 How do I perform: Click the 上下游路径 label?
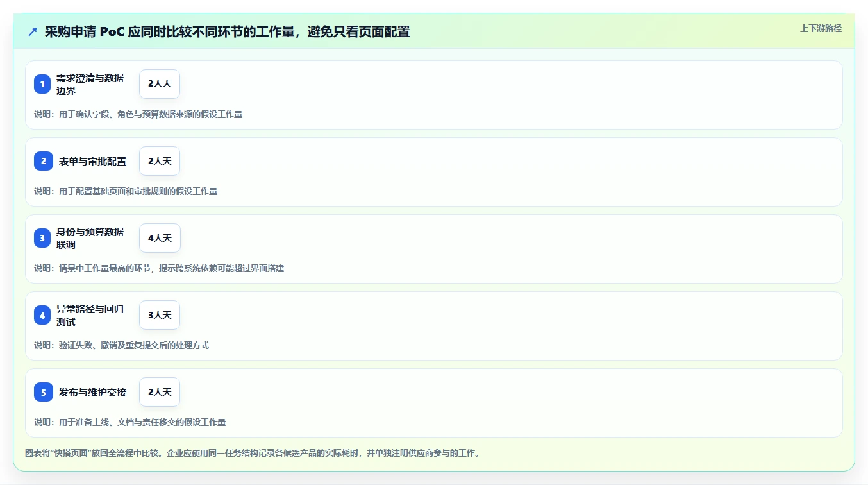click(821, 28)
